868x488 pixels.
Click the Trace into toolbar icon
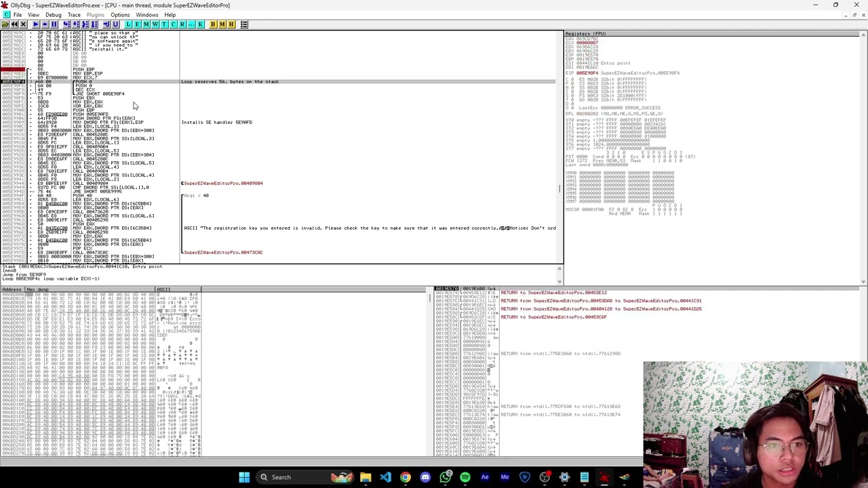85,24
